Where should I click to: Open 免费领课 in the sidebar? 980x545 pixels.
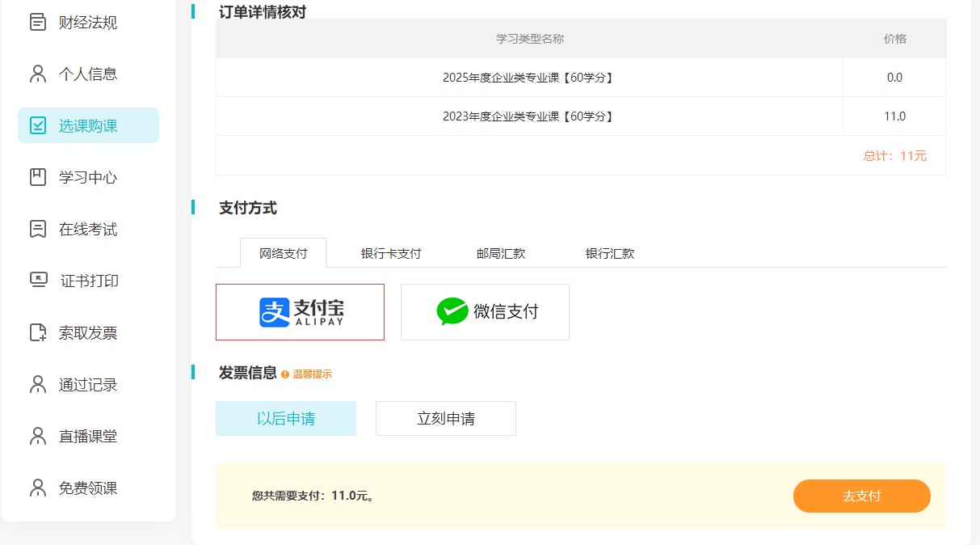[x=88, y=488]
